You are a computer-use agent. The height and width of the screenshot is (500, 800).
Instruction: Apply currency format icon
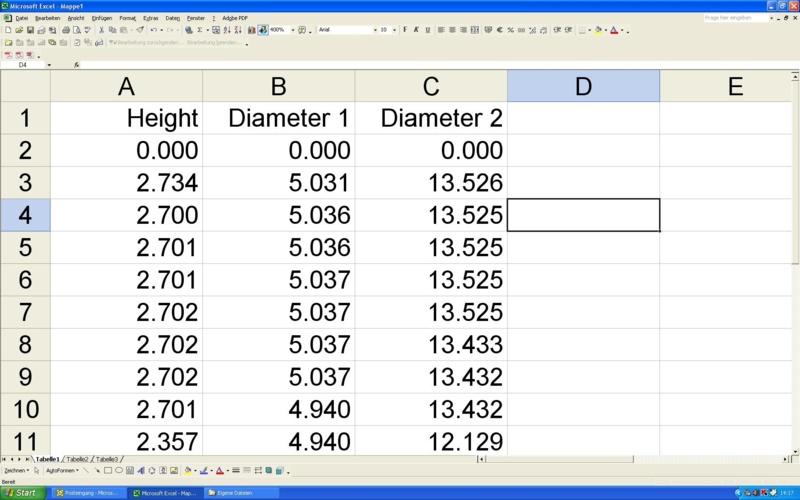[488, 30]
